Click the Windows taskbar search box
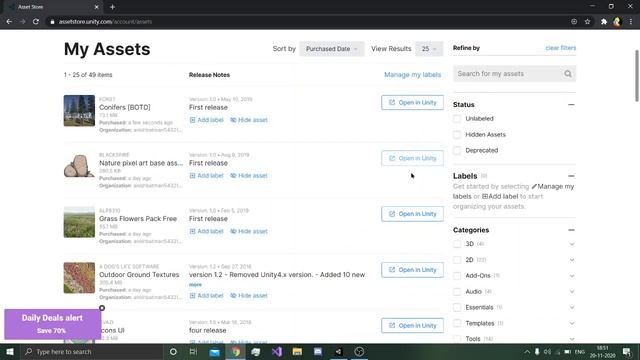Image resolution: width=640 pixels, height=360 pixels. click(92, 351)
